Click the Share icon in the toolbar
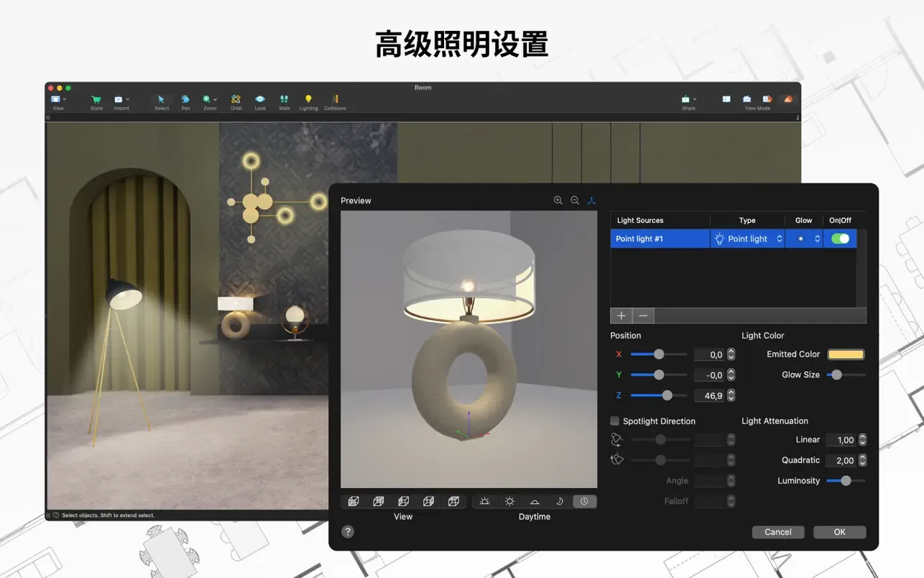Screen dimensions: 924x578 click(x=685, y=99)
